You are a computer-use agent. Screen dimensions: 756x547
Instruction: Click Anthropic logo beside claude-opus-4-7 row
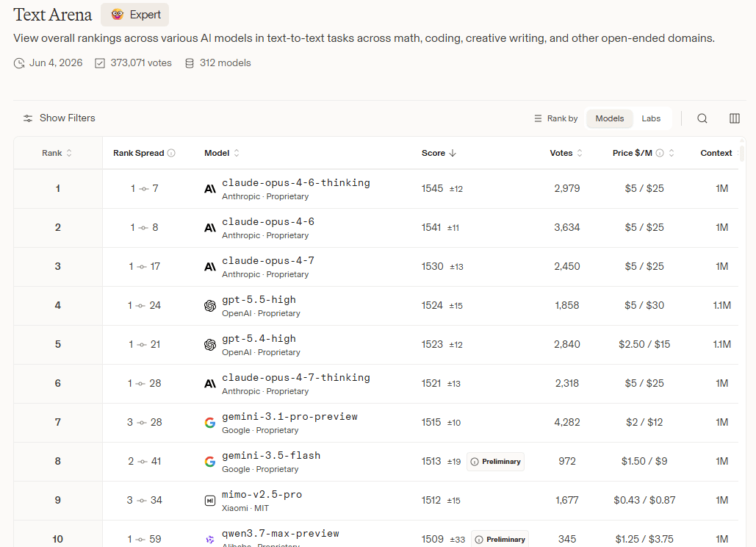click(209, 267)
